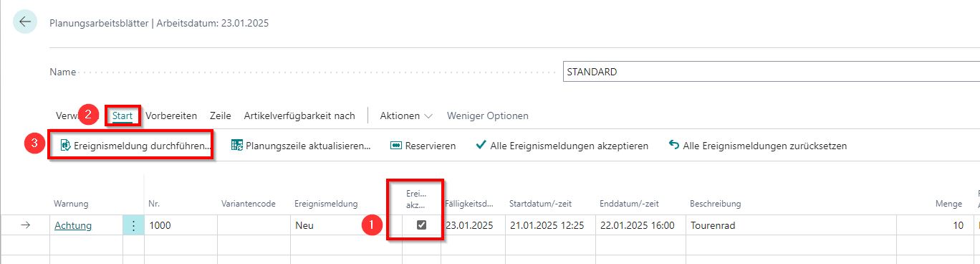Untick the Ereignismeldung akzeptieren checkbox for item 1000
Viewport: 980px width, 264px height.
pyautogui.click(x=422, y=225)
